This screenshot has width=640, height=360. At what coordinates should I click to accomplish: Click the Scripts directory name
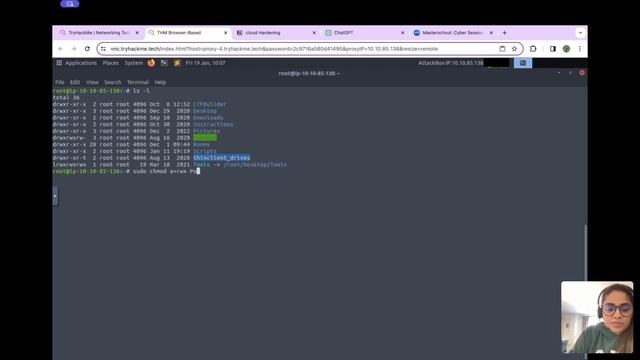pos(205,151)
